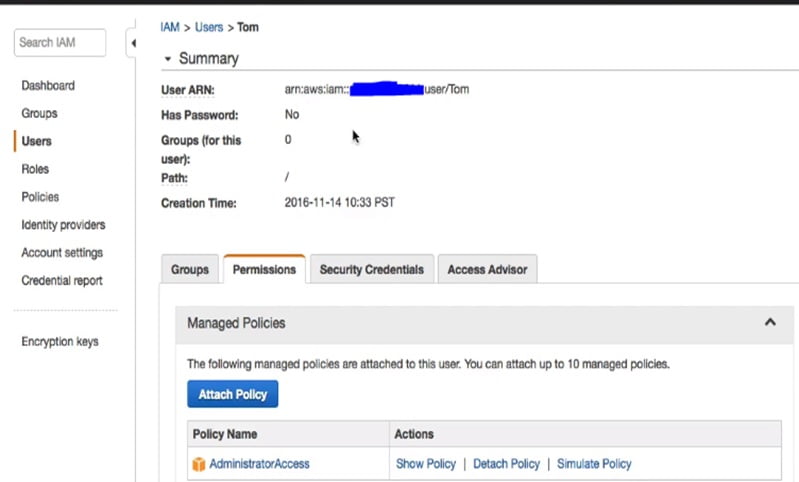This screenshot has width=799, height=482.
Task: Collapse the Summary section triangle
Action: 168,59
